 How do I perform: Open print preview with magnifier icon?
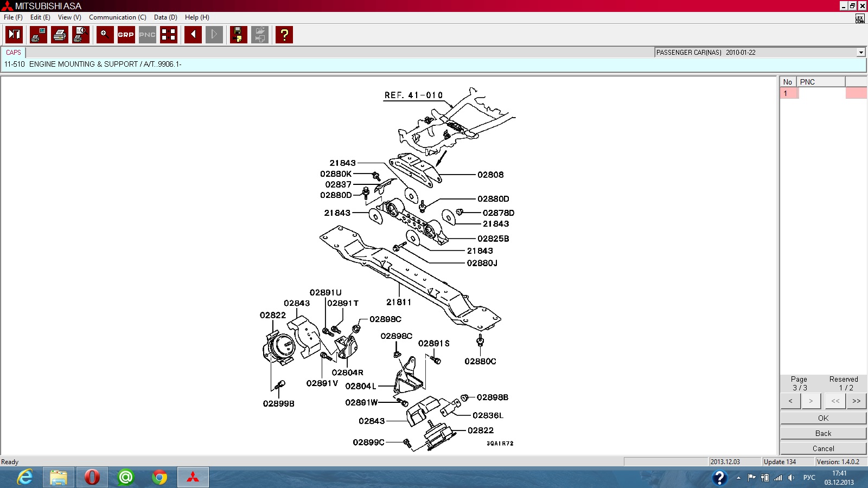pyautogui.click(x=80, y=35)
